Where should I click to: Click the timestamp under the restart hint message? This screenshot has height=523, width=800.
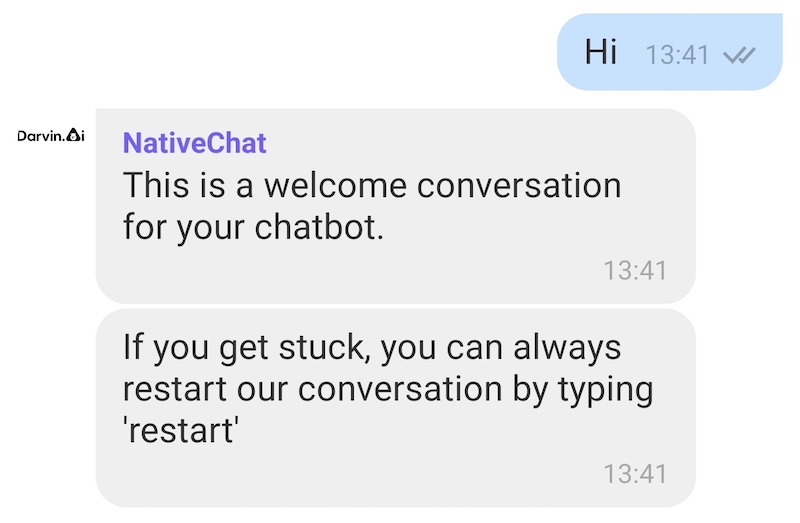point(635,474)
